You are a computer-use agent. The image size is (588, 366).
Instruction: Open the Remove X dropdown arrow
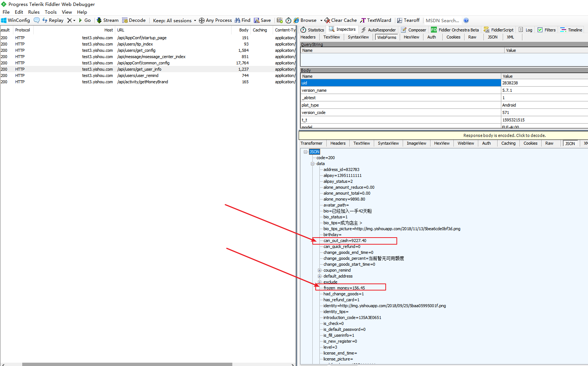[74, 20]
